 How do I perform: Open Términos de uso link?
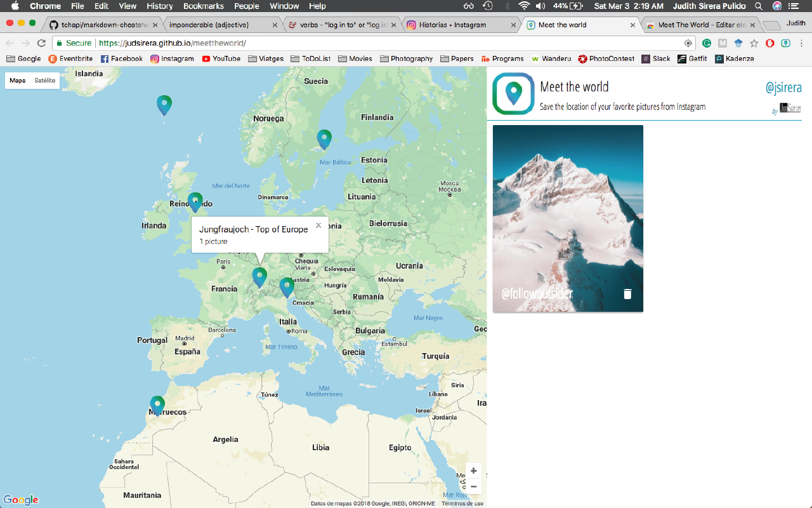tap(462, 504)
